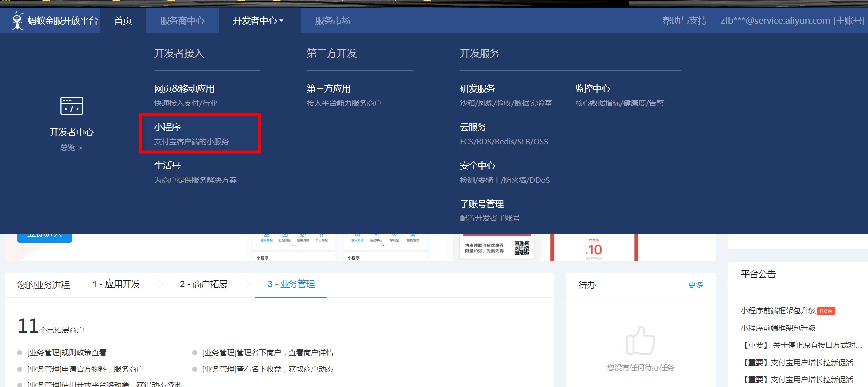Click the Ant Financial ant logo icon
This screenshot has height=387, width=868.
click(18, 21)
